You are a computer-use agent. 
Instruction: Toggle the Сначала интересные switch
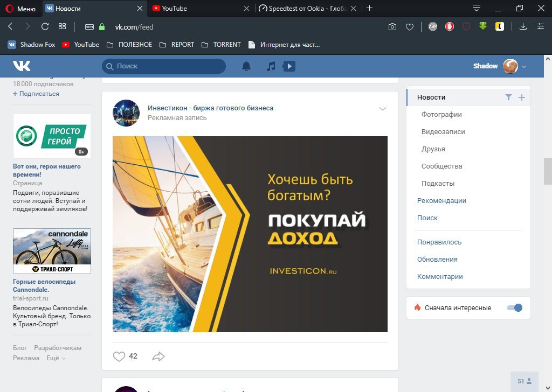[515, 307]
